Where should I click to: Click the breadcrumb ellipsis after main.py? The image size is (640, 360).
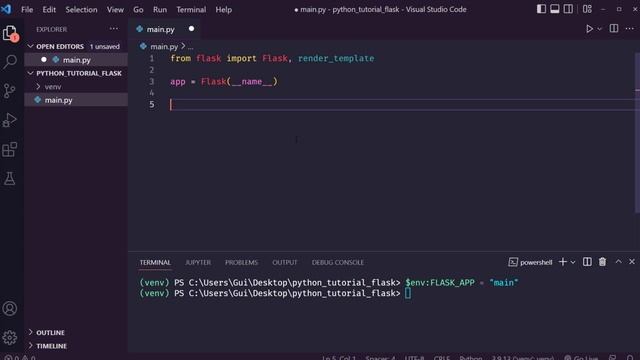point(191,47)
